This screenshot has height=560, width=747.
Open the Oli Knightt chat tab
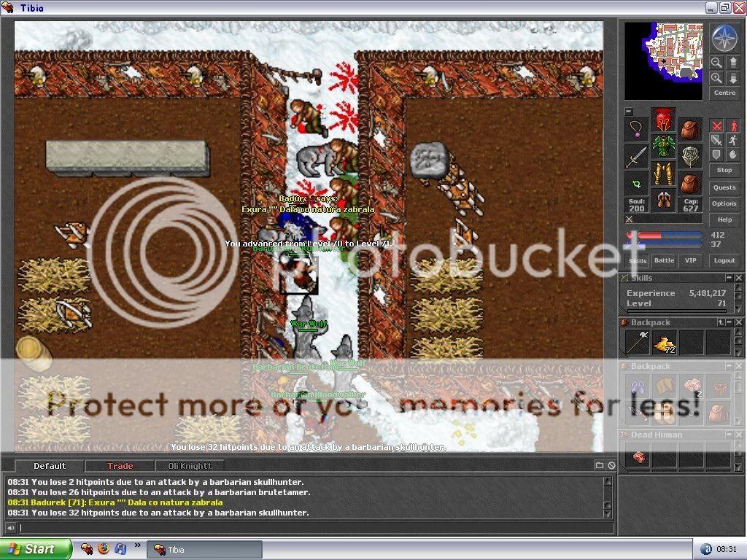click(190, 466)
